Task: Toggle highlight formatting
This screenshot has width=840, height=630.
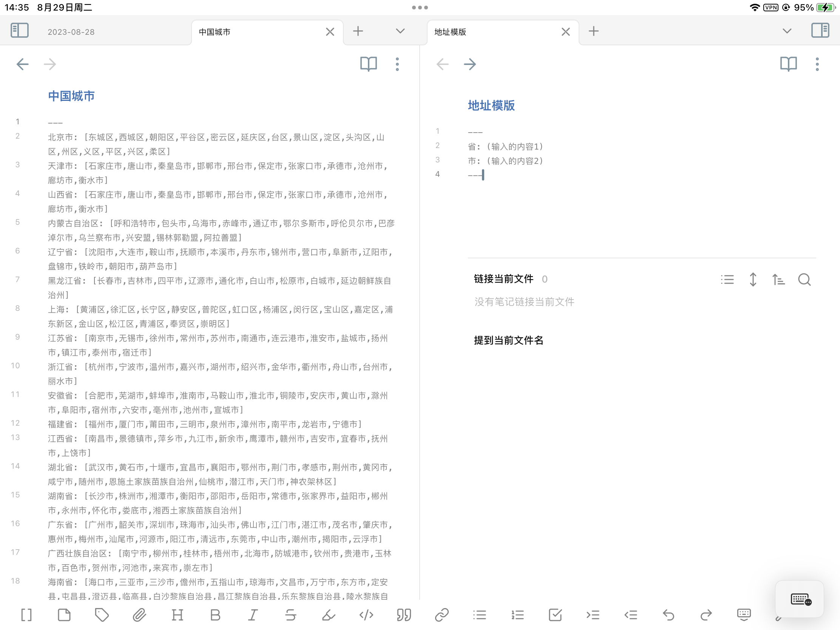Action: pyautogui.click(x=329, y=615)
